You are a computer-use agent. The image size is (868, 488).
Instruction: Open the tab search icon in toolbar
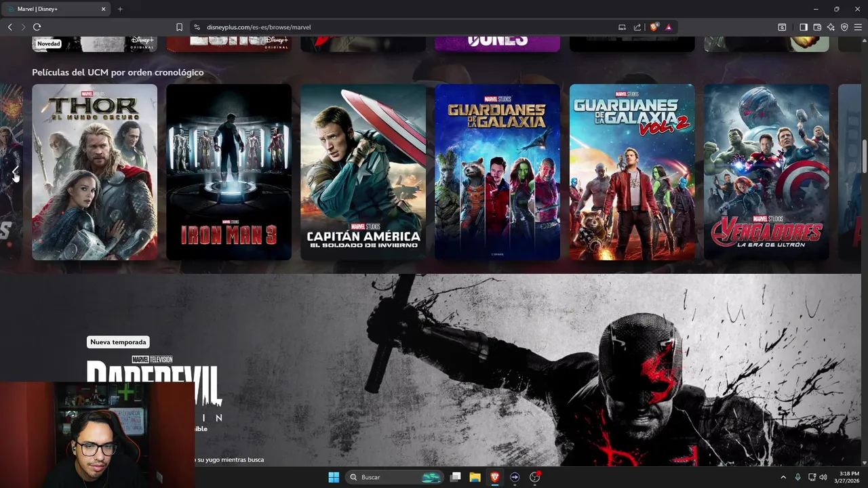pos(782,27)
